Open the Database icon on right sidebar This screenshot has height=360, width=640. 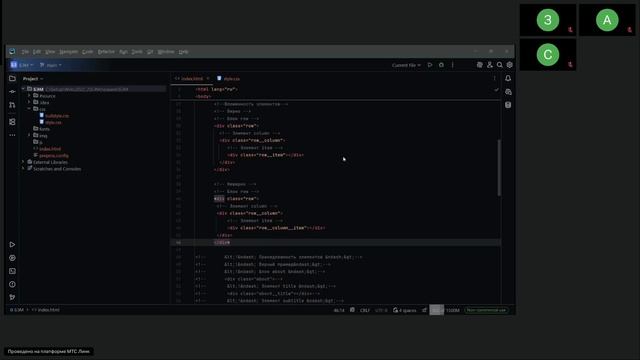pos(508,105)
